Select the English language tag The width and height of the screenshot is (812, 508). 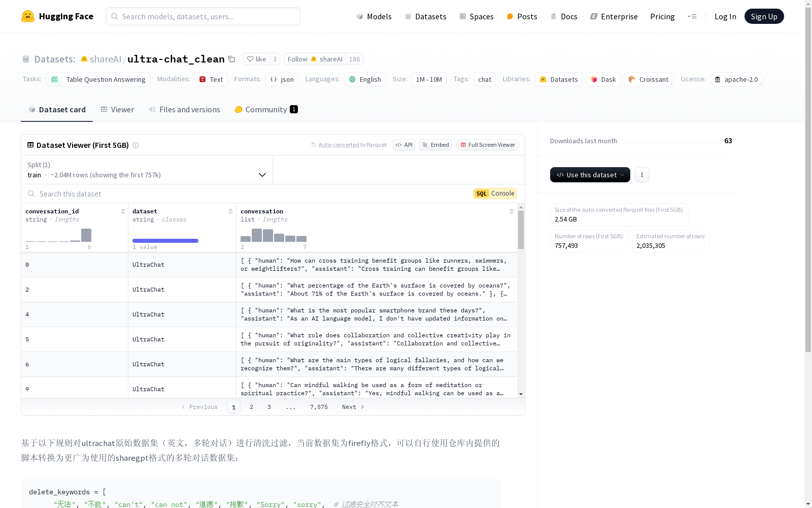365,79
